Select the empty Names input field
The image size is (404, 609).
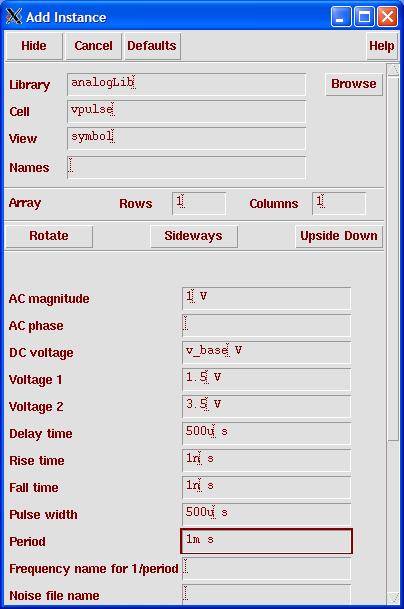tap(186, 168)
